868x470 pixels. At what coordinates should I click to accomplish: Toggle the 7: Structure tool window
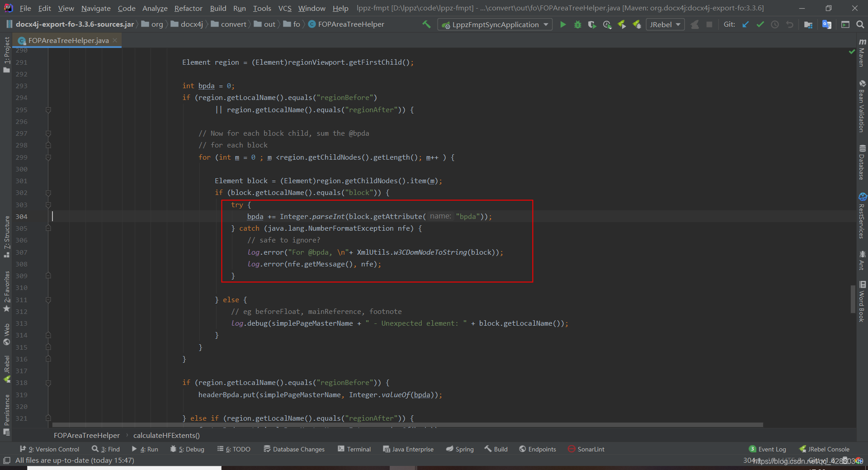[x=6, y=235]
